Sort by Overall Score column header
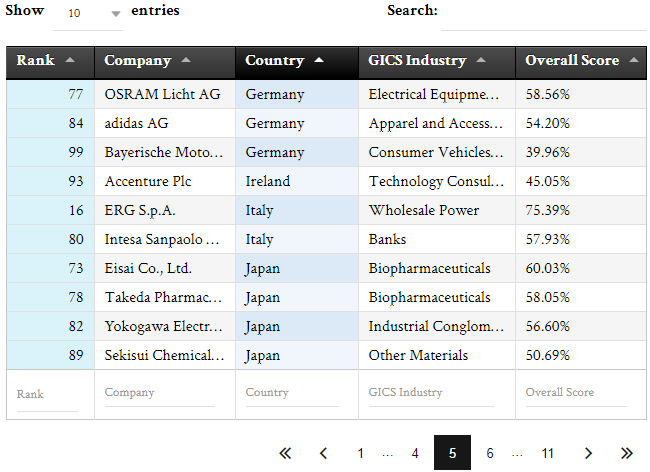Viewport: 650px width, 472px height. tap(581, 62)
